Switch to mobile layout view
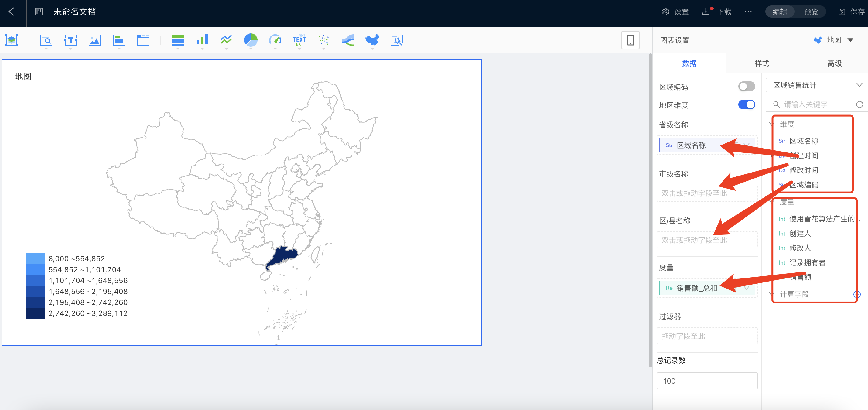This screenshot has height=410, width=868. [630, 40]
